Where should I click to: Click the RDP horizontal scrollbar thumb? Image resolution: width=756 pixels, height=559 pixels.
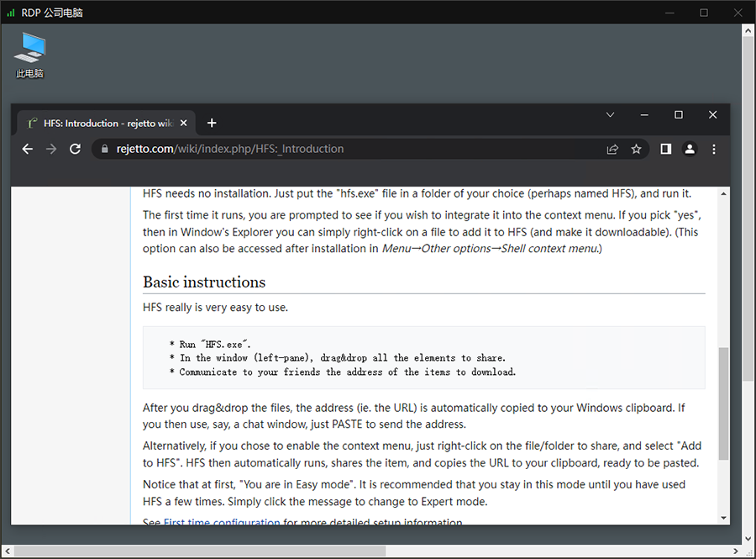[x=200, y=551]
